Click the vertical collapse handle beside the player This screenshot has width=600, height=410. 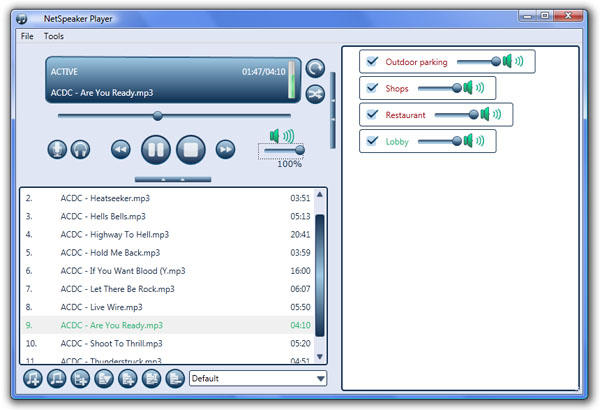(333, 110)
